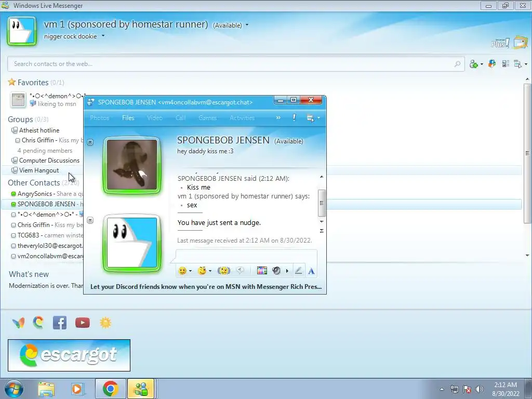This screenshot has width=532, height=399.
Task: Open the Photos tab in chat
Action: 99,118
